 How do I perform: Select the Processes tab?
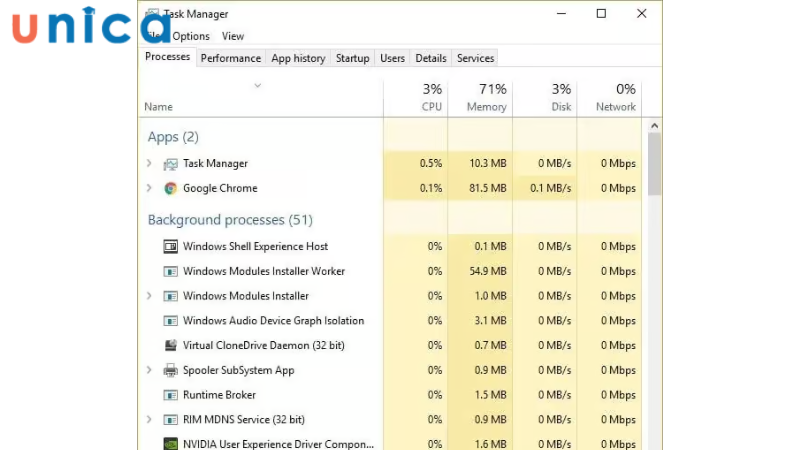[x=167, y=57]
